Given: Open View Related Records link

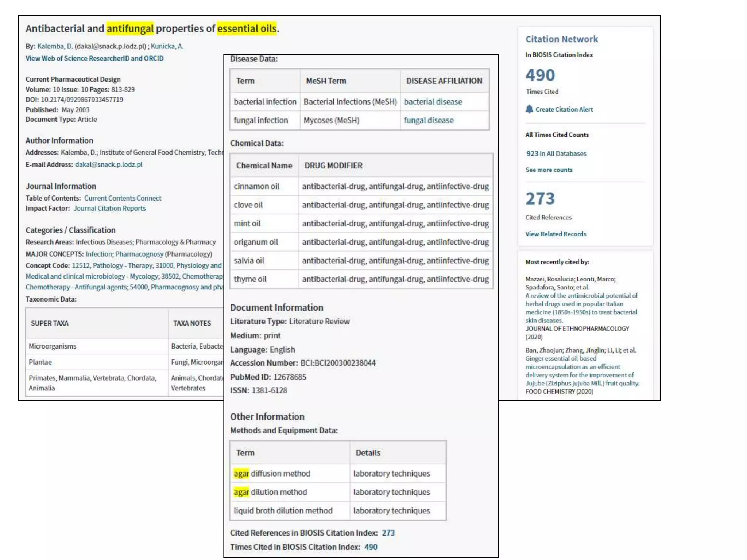Looking at the screenshot, I should [x=556, y=234].
